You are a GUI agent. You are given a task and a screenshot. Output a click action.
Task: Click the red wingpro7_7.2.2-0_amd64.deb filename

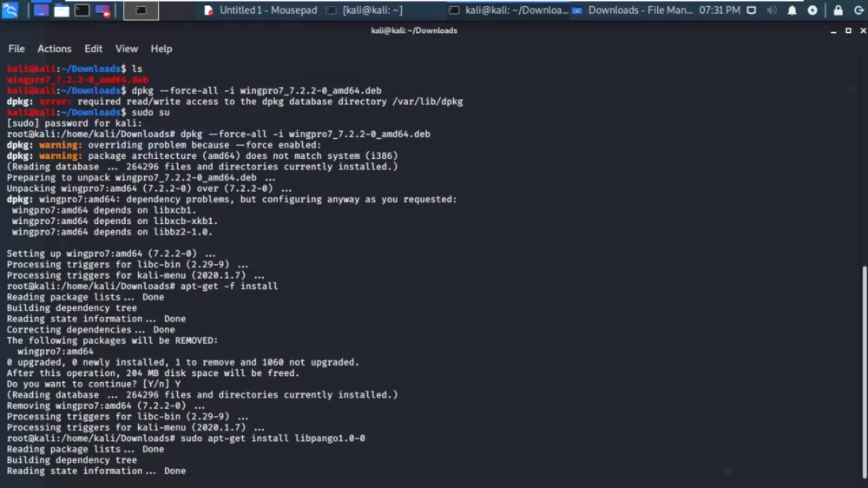click(77, 80)
